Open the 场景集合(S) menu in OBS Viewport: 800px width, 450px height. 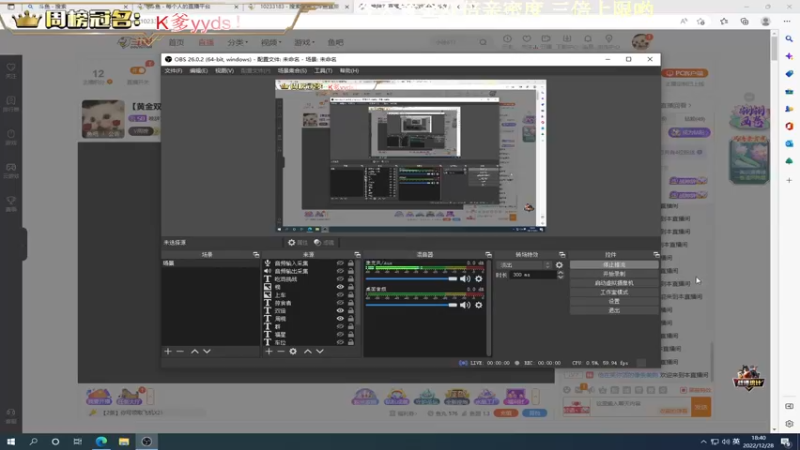292,71
